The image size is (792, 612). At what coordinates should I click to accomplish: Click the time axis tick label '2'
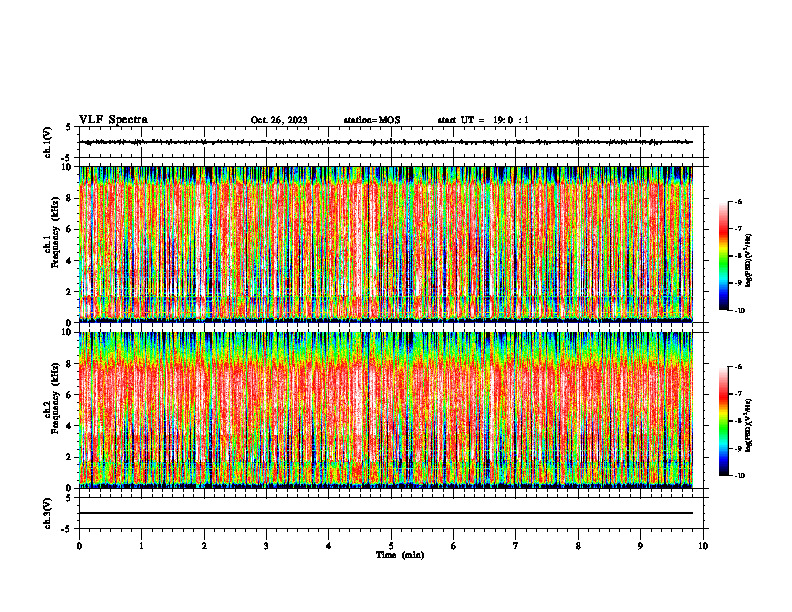coord(204,546)
